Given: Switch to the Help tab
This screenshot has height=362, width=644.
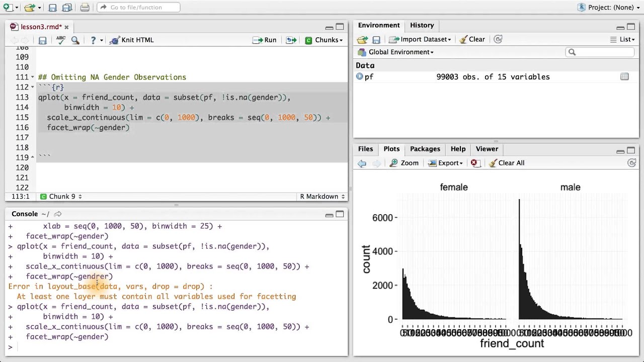Looking at the screenshot, I should tap(458, 149).
